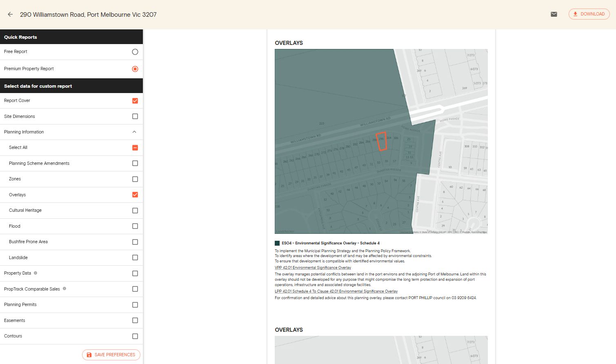Screen dimensions: 616x364
Task: Click the 'ESO4 - Environmental Significance Overlay' legend label
Action: (x=331, y=243)
